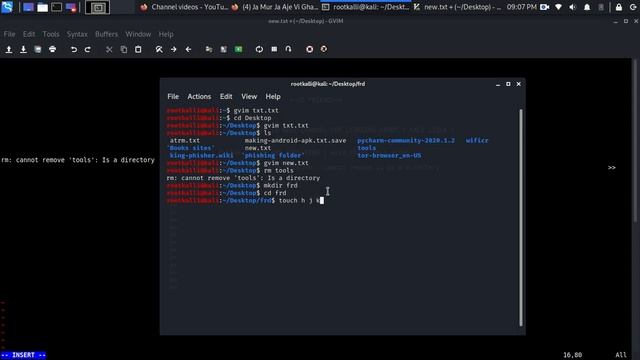Click the Find Next arrow in GVIM toolbar

pos(174,49)
